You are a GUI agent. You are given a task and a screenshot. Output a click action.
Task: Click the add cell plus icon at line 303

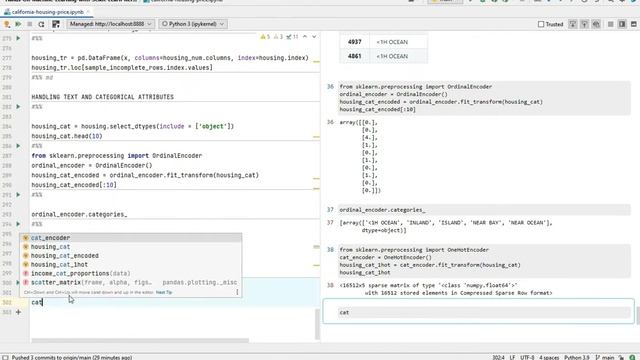click(18, 312)
